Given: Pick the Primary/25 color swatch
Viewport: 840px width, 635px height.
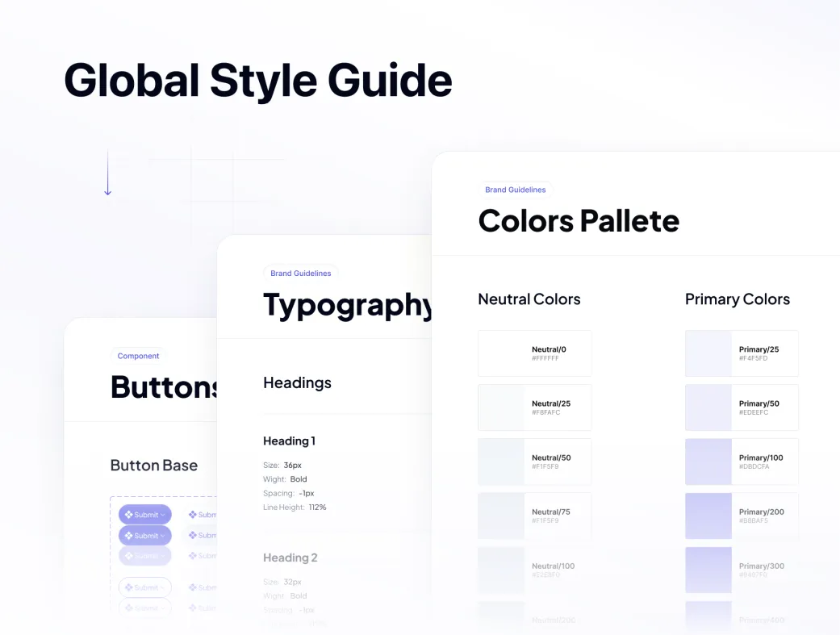Looking at the screenshot, I should click(708, 353).
